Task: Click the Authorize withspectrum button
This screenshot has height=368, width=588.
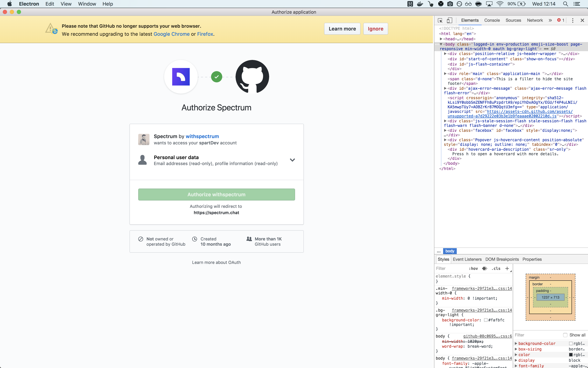Action: [x=216, y=195]
